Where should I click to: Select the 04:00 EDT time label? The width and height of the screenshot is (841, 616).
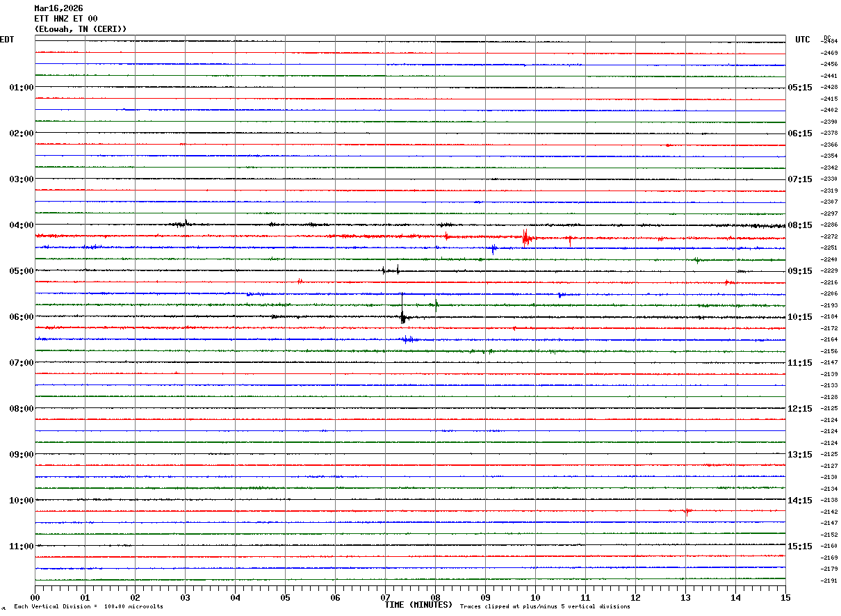[22, 225]
